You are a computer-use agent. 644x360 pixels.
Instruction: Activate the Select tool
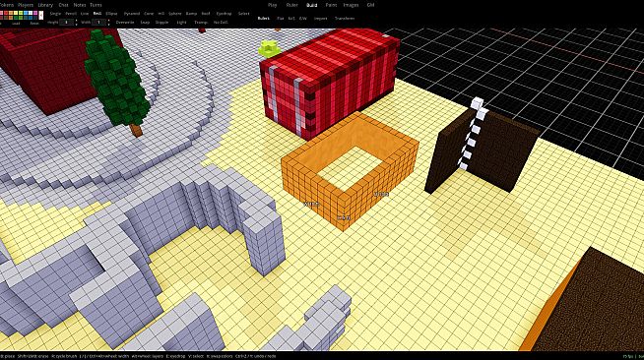(x=243, y=14)
